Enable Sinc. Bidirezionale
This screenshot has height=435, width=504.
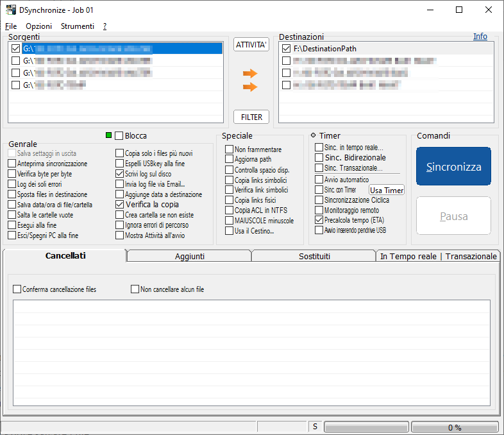[319, 158]
